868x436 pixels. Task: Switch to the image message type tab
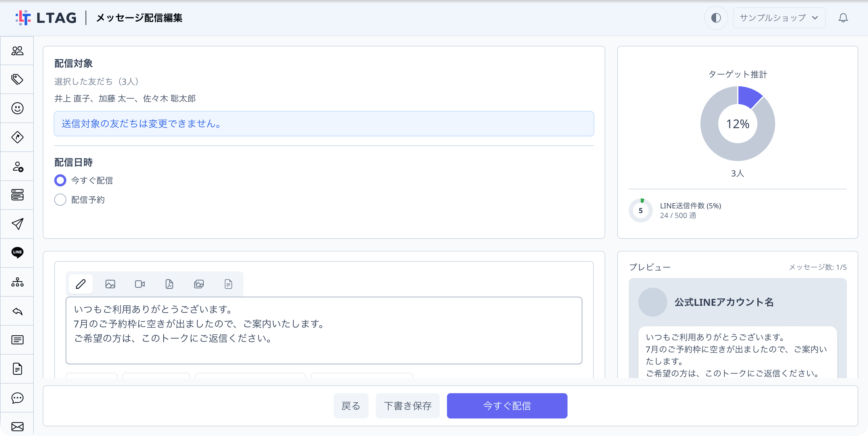click(110, 284)
